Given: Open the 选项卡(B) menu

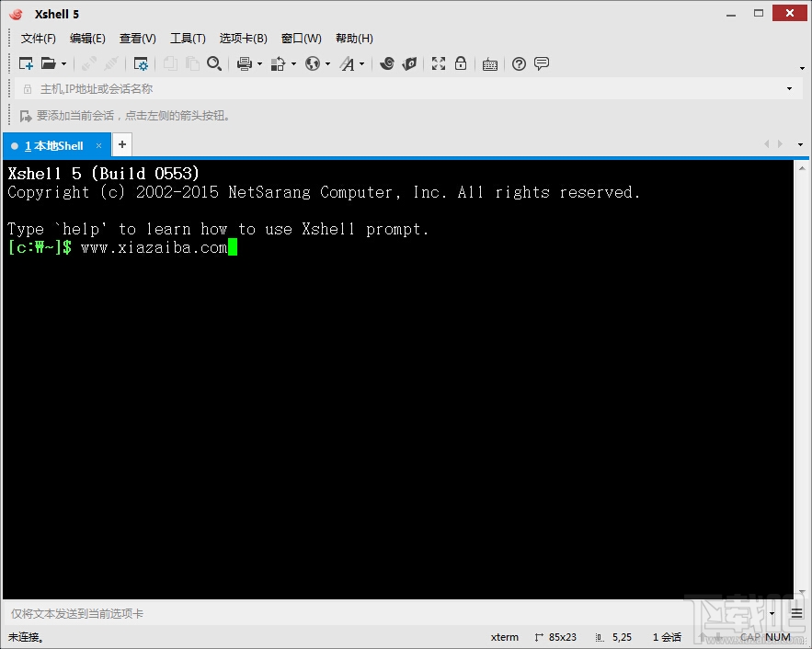Looking at the screenshot, I should [x=243, y=39].
